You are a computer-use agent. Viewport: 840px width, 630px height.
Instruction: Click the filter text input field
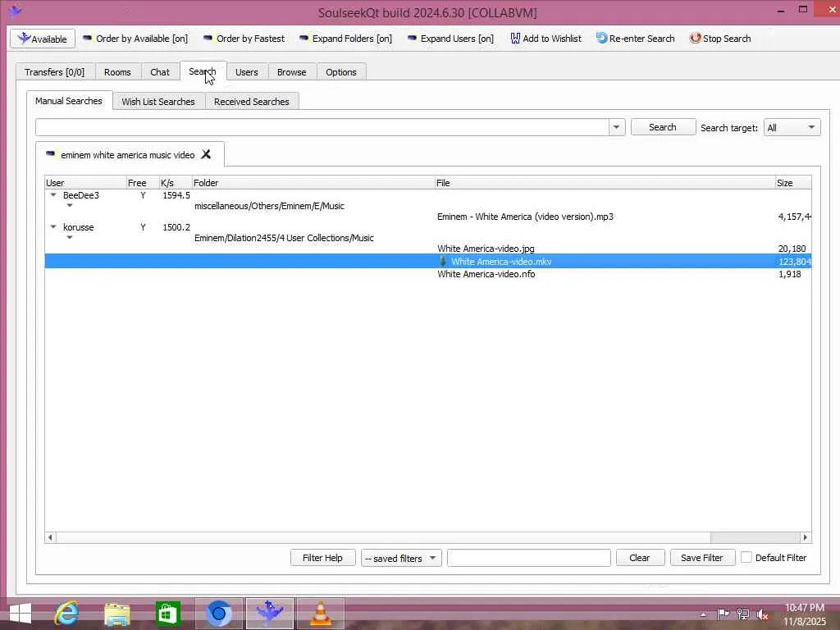tap(529, 558)
